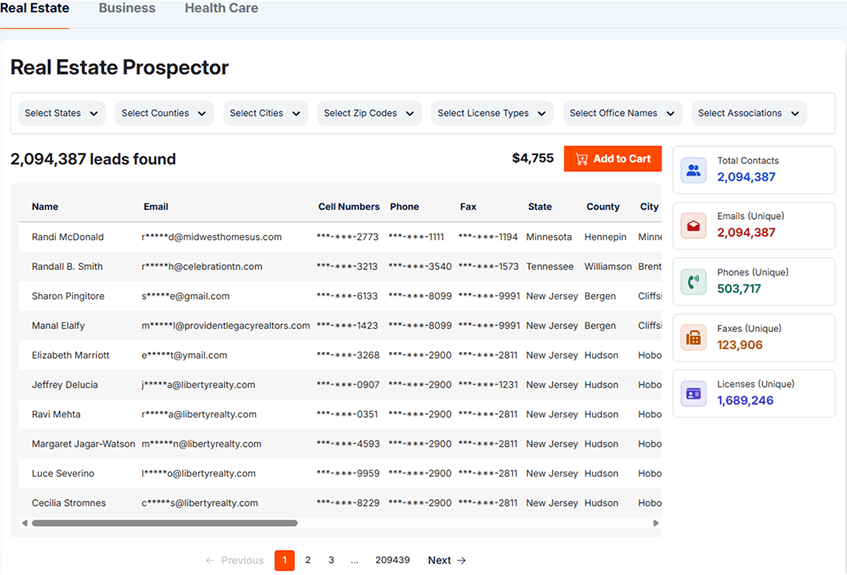Open the Select States dropdown

(62, 114)
